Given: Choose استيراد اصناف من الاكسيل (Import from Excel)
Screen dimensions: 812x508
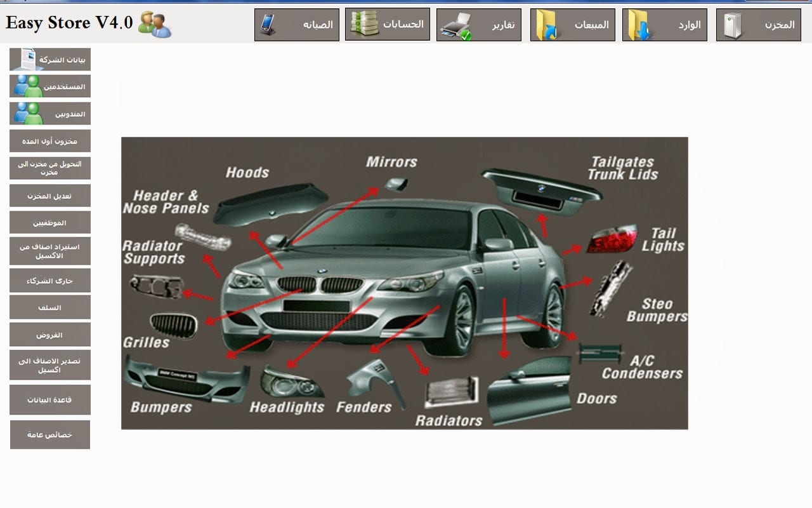Looking at the screenshot, I should tap(50, 251).
